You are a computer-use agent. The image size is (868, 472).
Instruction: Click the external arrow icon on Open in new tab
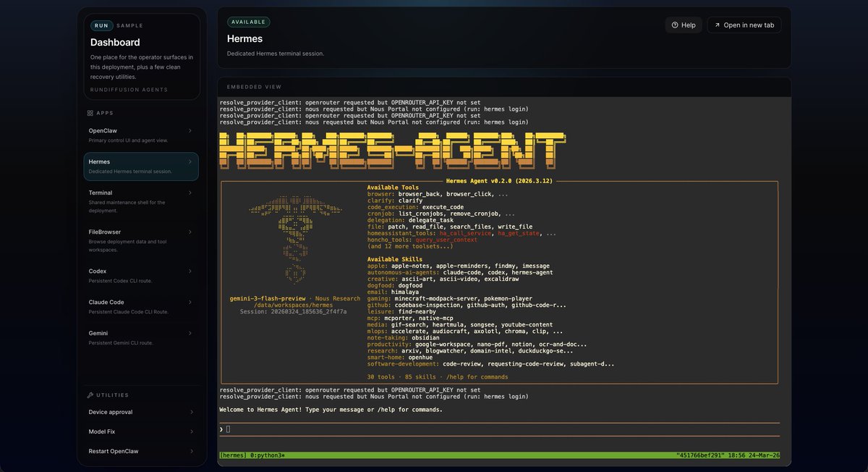(717, 25)
